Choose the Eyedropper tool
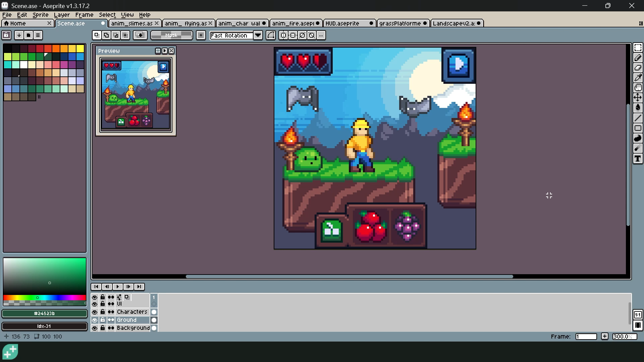The image size is (644, 362). 638,78
